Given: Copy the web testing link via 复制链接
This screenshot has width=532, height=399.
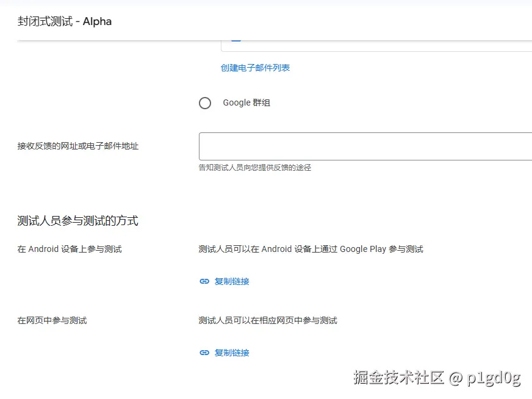Looking at the screenshot, I should 232,353.
